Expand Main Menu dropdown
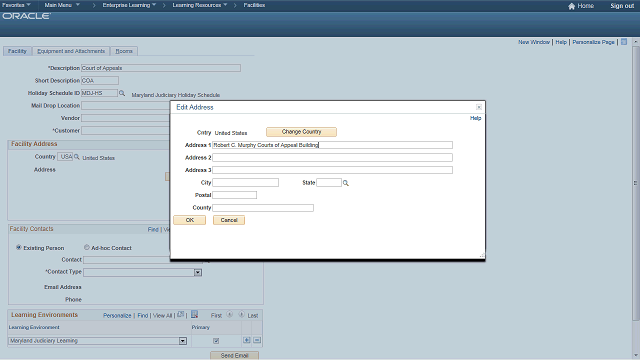Image resolution: width=640 pixels, height=360 pixels. tap(62, 5)
